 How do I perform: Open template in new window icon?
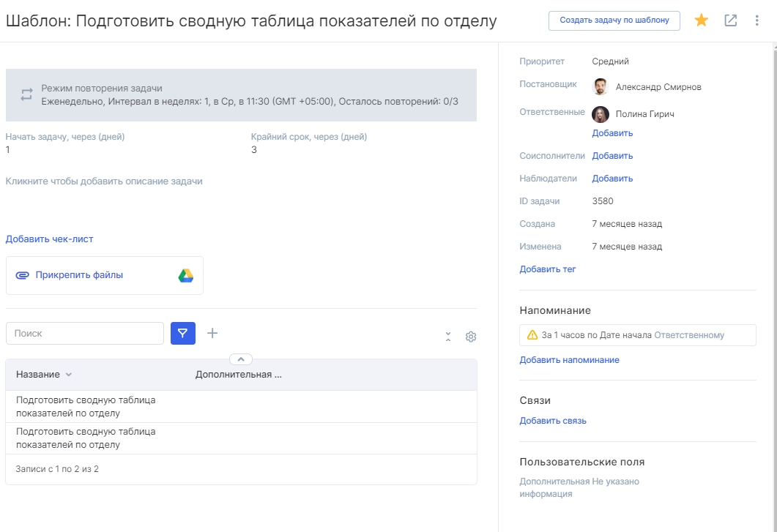pyautogui.click(x=730, y=20)
